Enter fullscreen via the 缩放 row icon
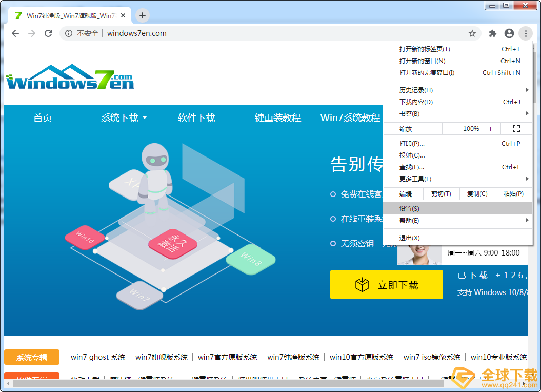541x392 pixels. (516, 128)
